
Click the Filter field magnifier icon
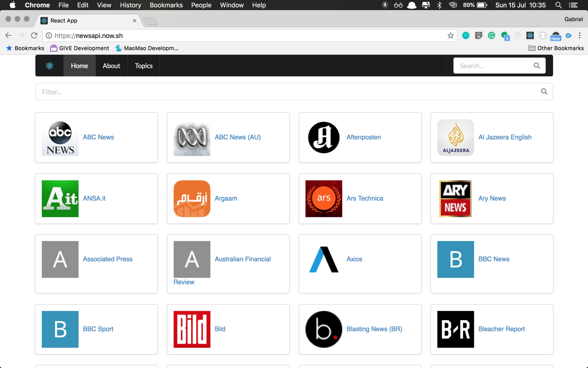(x=544, y=92)
